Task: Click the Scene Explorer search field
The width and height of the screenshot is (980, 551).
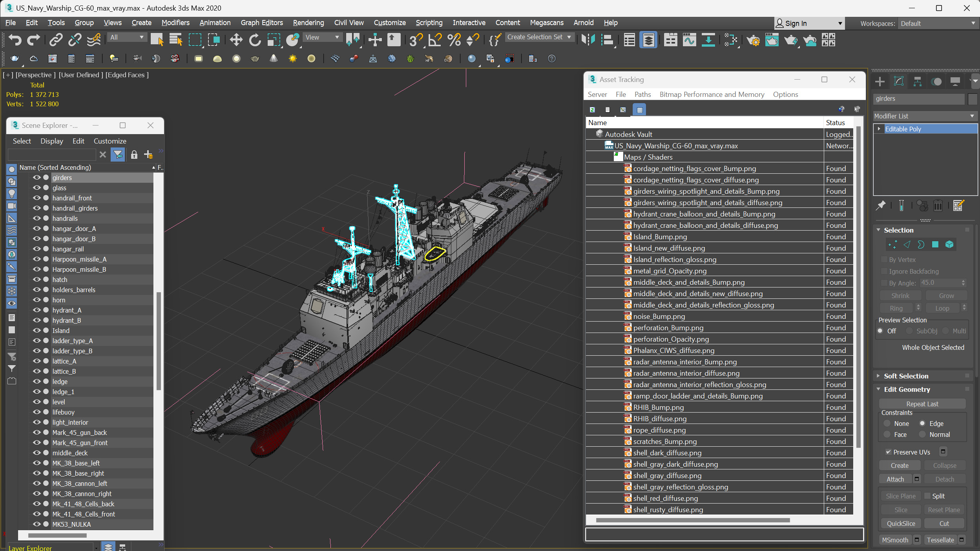Action: pos(52,155)
